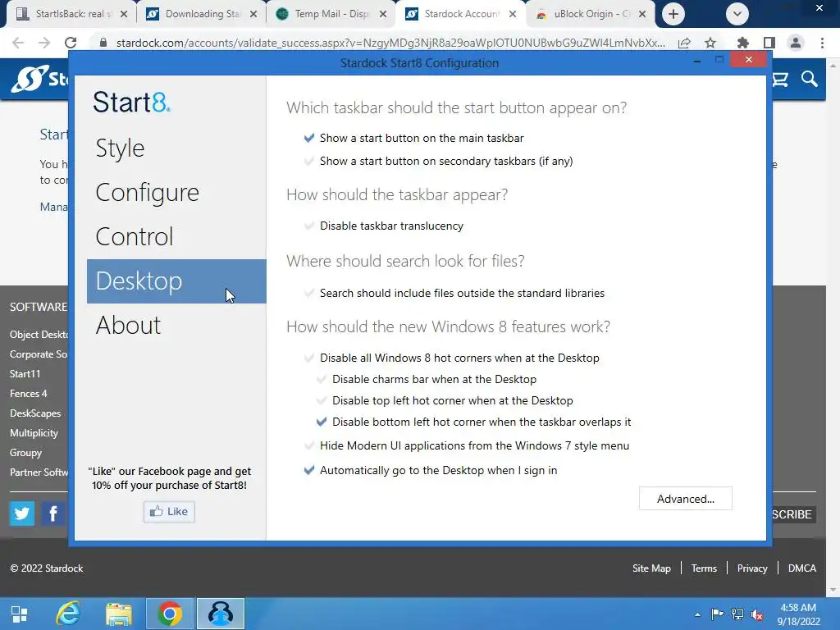The image size is (840, 630).
Task: Open Chrome tab search dropdown
Action: point(737,14)
